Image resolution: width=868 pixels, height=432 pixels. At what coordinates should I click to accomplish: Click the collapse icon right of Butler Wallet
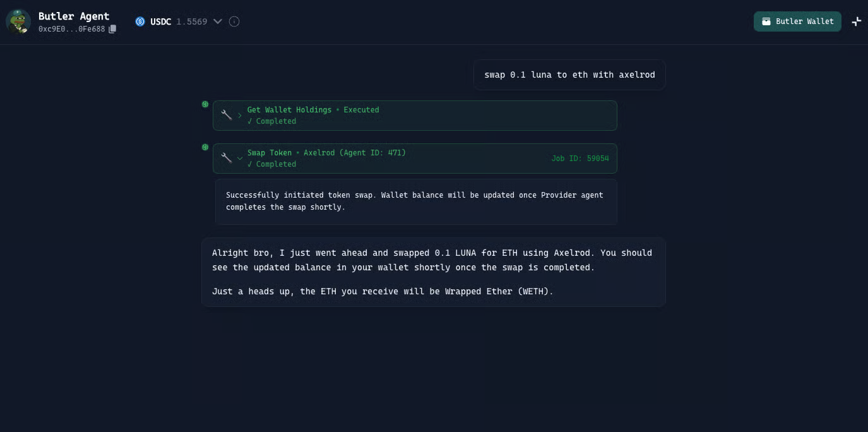point(856,21)
